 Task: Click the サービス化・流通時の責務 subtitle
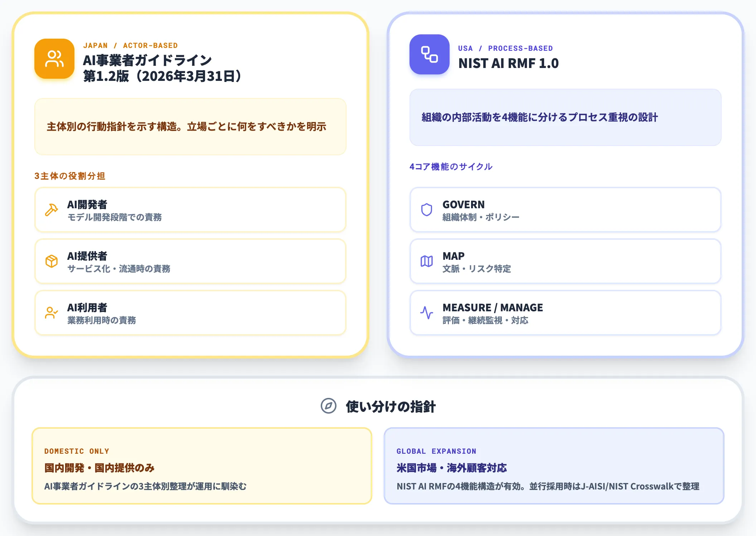point(119,269)
